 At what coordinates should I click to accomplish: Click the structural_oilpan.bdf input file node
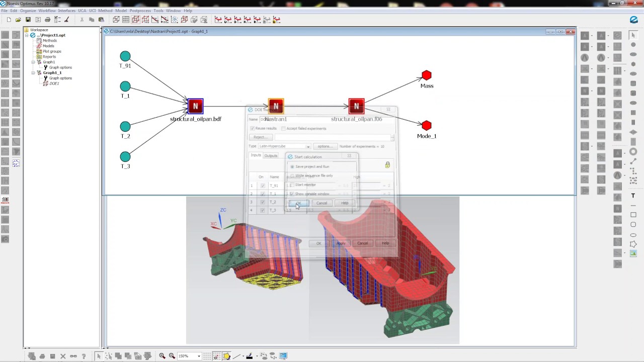click(x=195, y=106)
